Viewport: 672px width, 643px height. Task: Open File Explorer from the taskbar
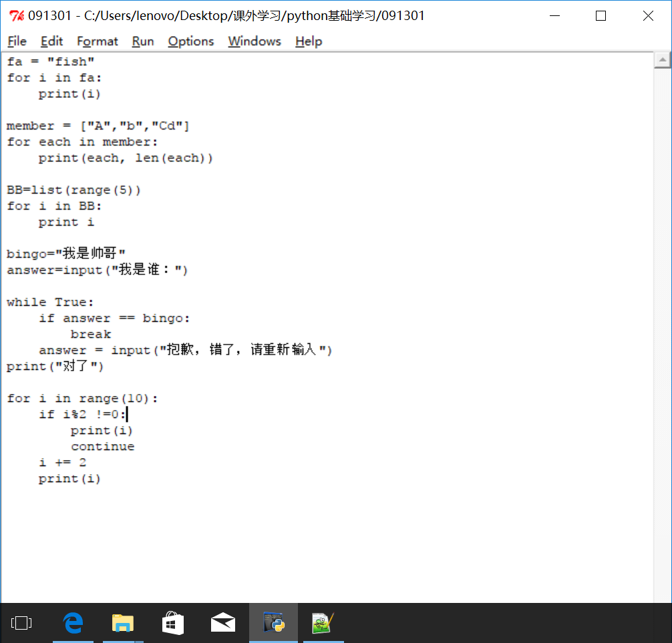coord(123,623)
